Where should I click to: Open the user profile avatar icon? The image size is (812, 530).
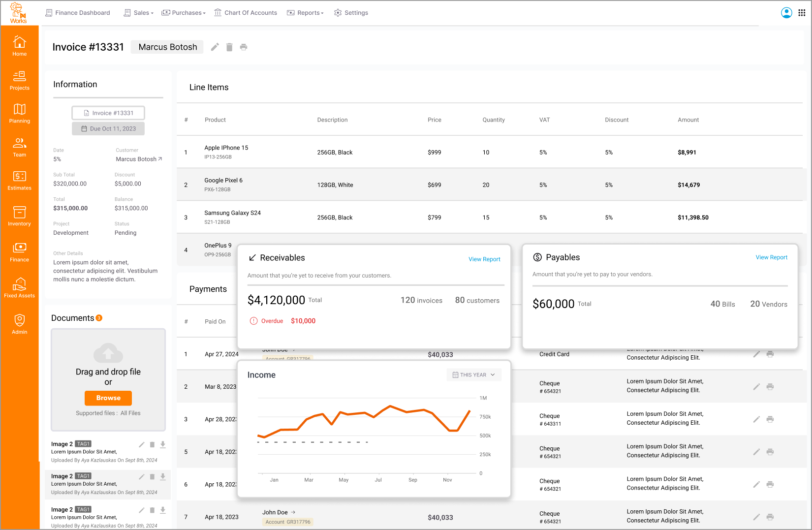786,13
